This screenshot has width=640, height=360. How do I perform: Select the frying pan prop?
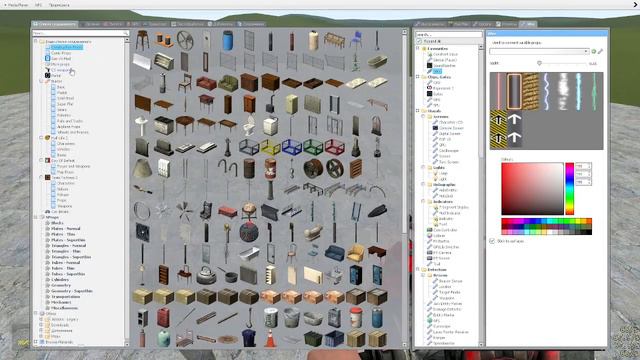pos(228,274)
